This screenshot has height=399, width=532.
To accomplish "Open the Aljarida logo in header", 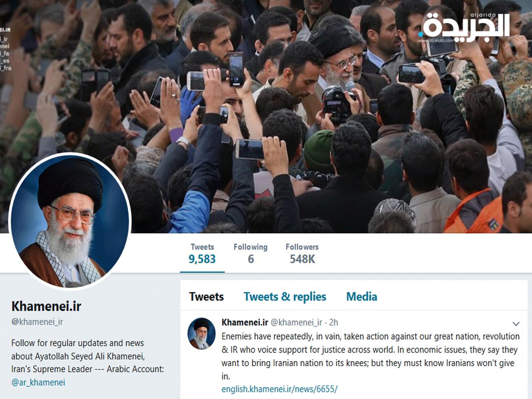I will coord(464,26).
